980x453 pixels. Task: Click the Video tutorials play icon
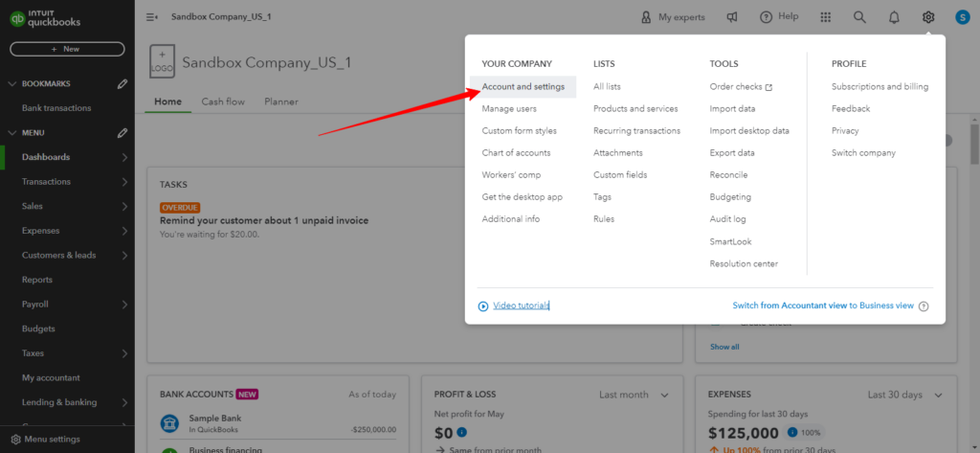pyautogui.click(x=483, y=306)
